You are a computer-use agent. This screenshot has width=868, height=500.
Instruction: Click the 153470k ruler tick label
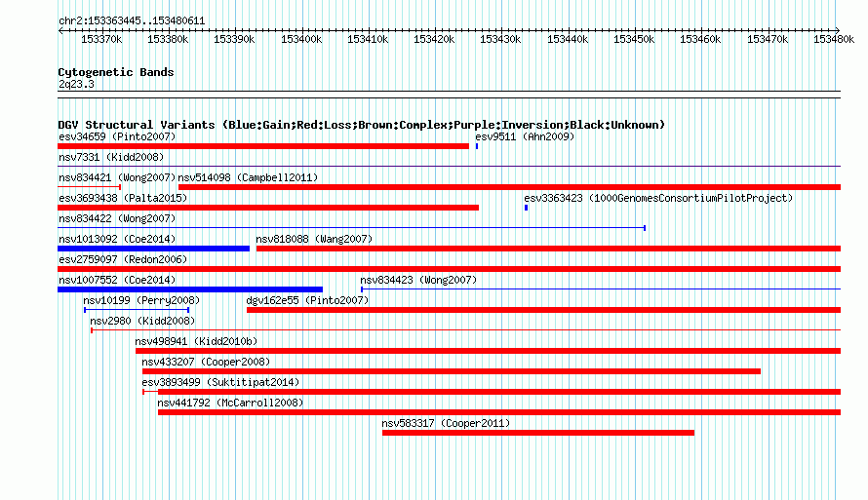point(768,39)
